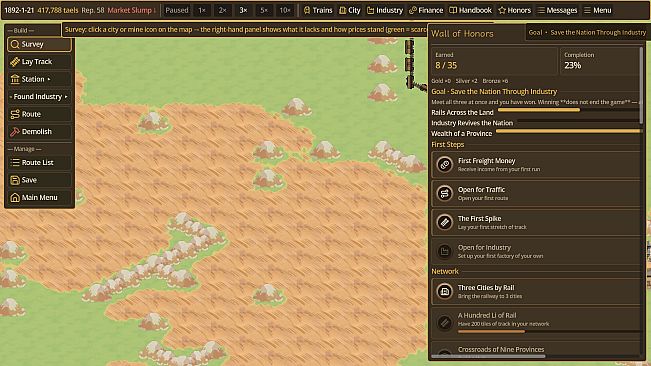Click the Handbook book icon
The image size is (651, 366).
point(453,10)
